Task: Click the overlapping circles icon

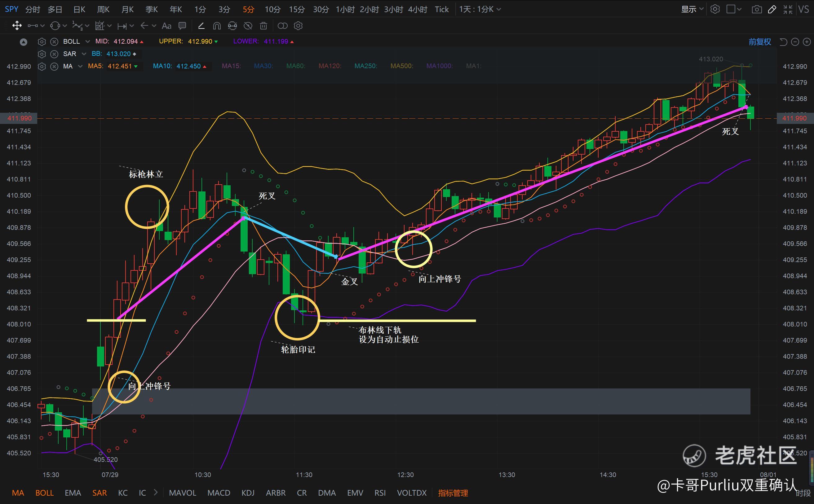Action: point(282,26)
